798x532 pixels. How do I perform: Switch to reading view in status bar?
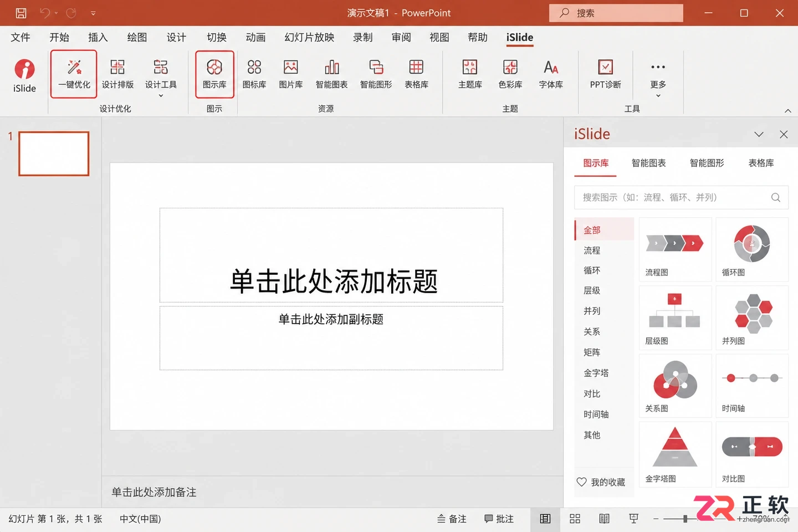click(604, 519)
